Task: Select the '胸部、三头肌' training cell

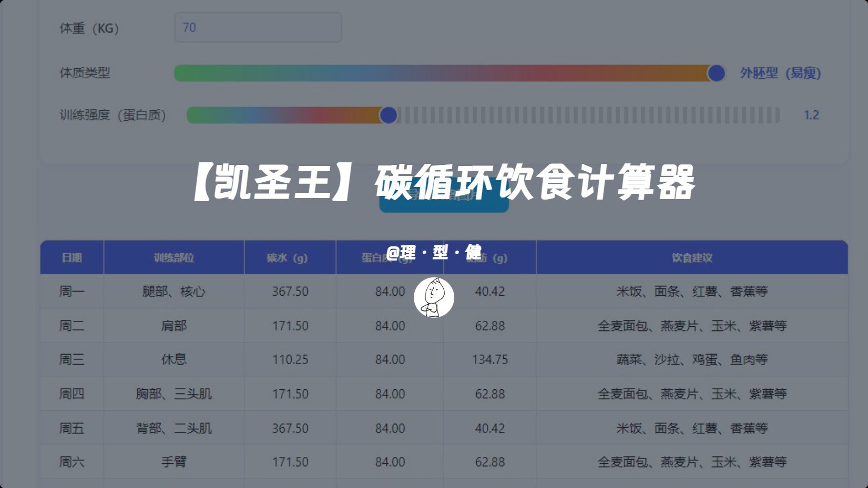Action: tap(174, 393)
